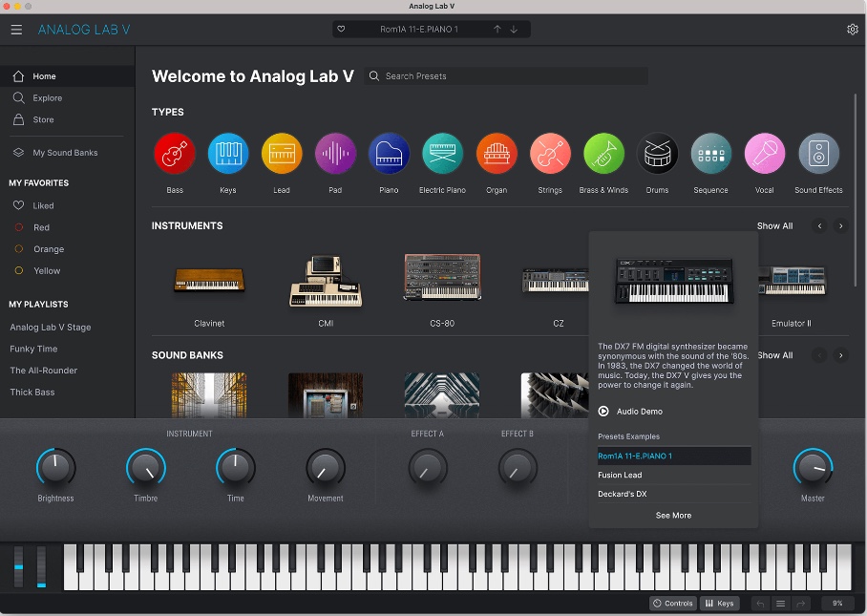The image size is (867, 616).
Task: Click the Search Presets field
Action: [x=506, y=76]
